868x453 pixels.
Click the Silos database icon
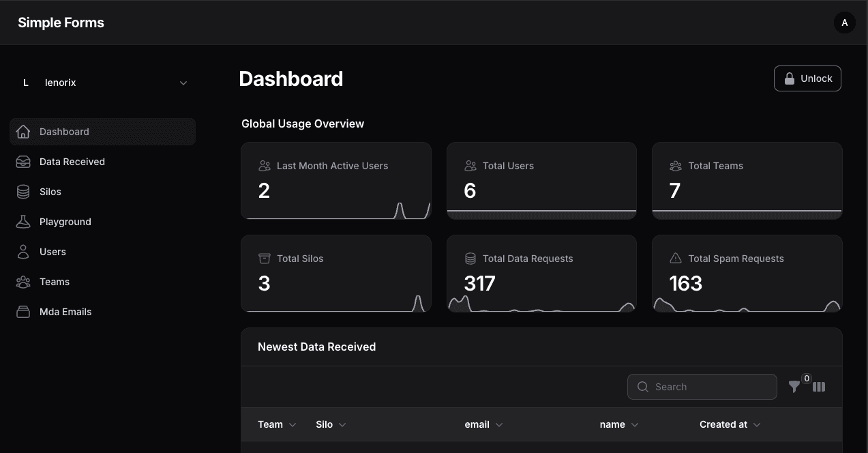pyautogui.click(x=23, y=192)
